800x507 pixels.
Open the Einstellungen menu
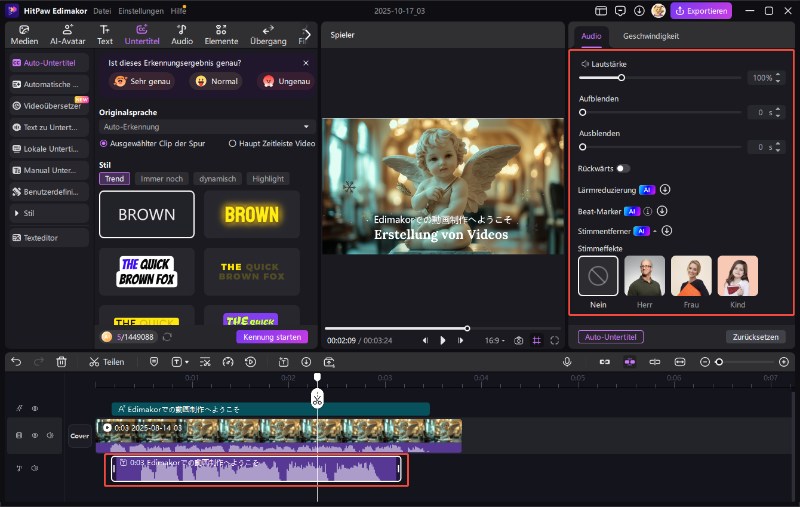[x=141, y=11]
